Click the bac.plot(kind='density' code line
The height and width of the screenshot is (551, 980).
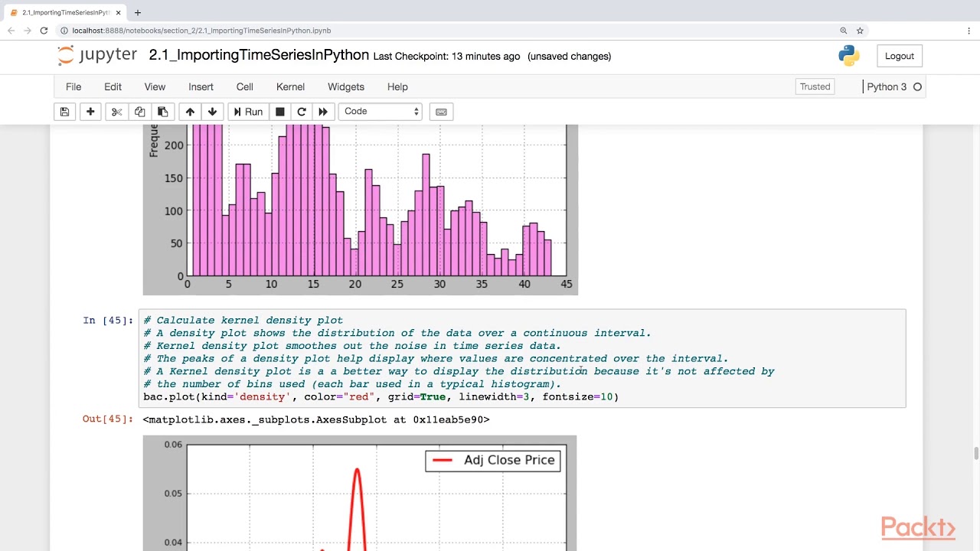click(381, 396)
